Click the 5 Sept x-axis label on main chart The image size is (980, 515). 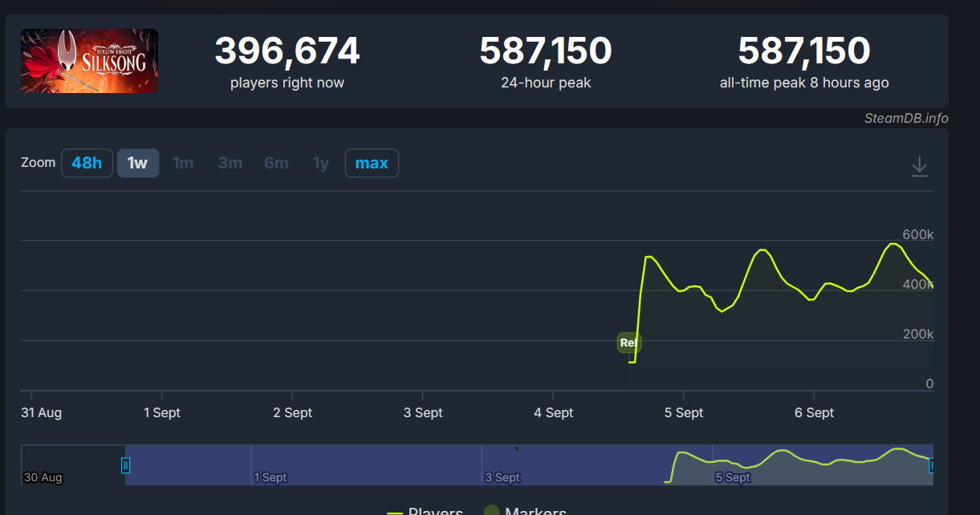(684, 412)
